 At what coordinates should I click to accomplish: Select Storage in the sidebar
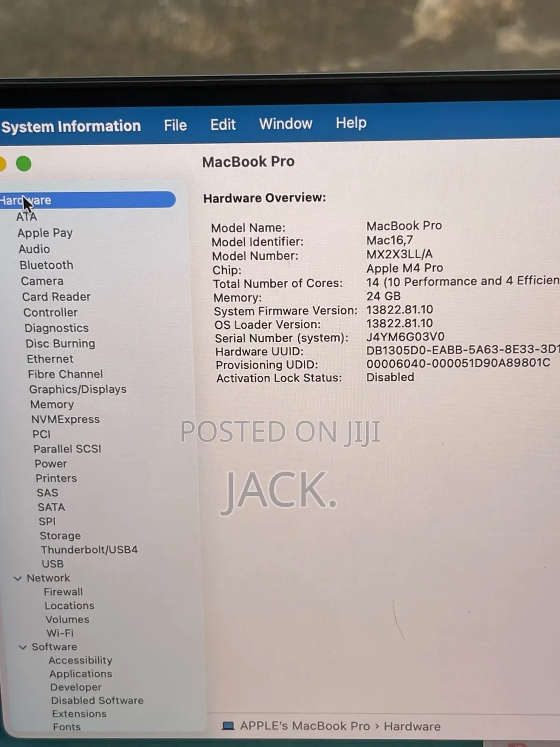(x=60, y=536)
